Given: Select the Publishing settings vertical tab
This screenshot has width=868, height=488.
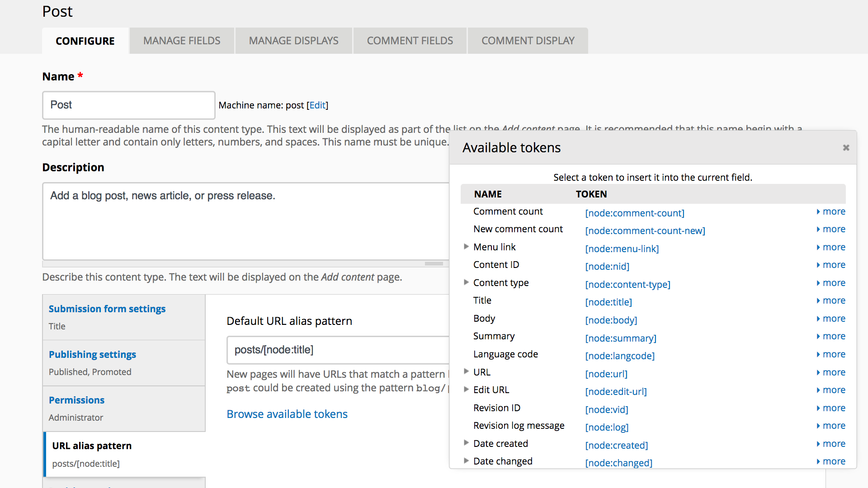Looking at the screenshot, I should tap(92, 355).
